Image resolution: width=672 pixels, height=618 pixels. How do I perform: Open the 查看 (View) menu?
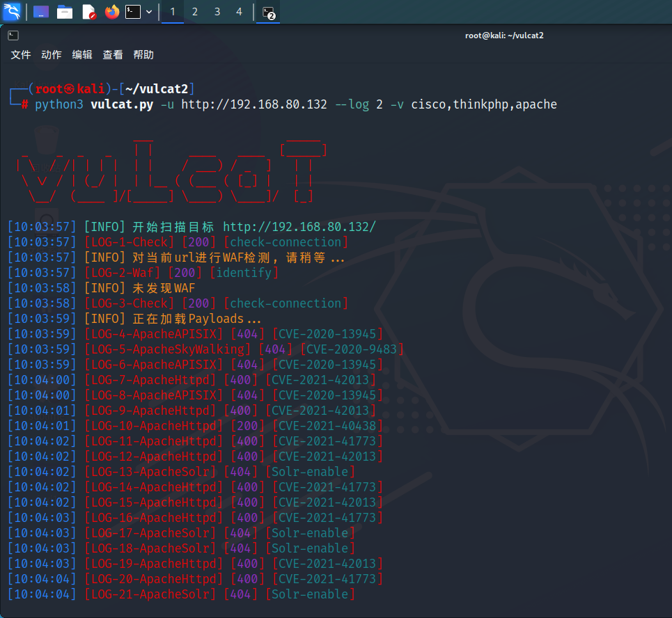pos(113,55)
